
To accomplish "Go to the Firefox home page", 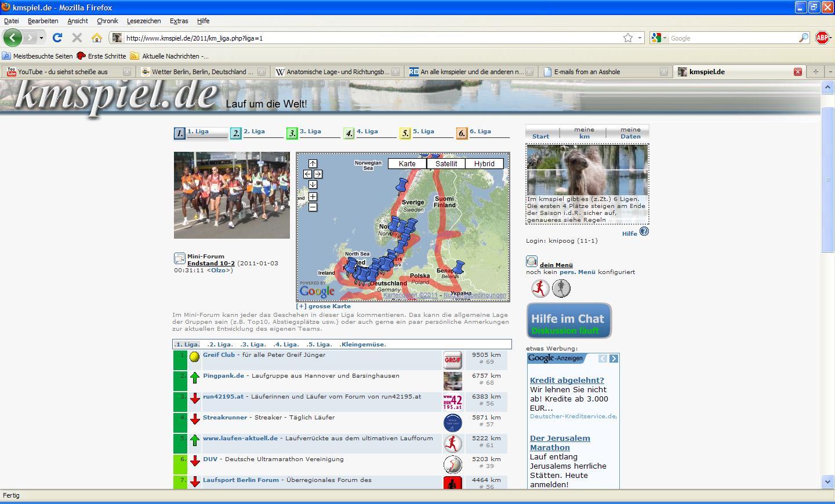I will (x=97, y=38).
